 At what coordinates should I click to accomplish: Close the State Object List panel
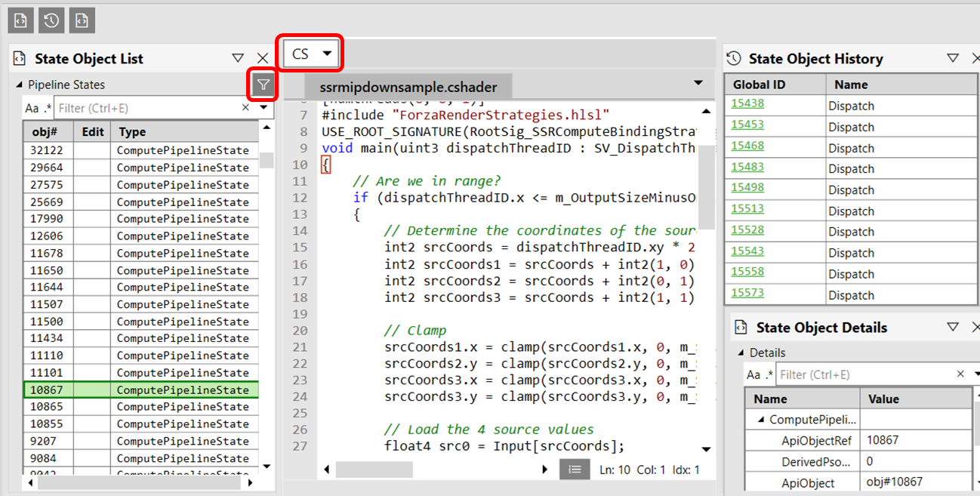(263, 58)
